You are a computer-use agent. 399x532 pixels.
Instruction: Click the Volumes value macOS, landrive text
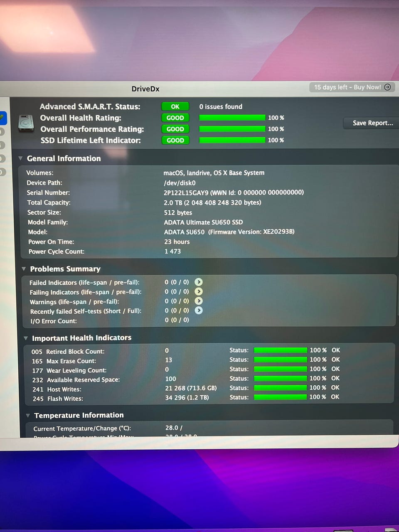click(214, 173)
